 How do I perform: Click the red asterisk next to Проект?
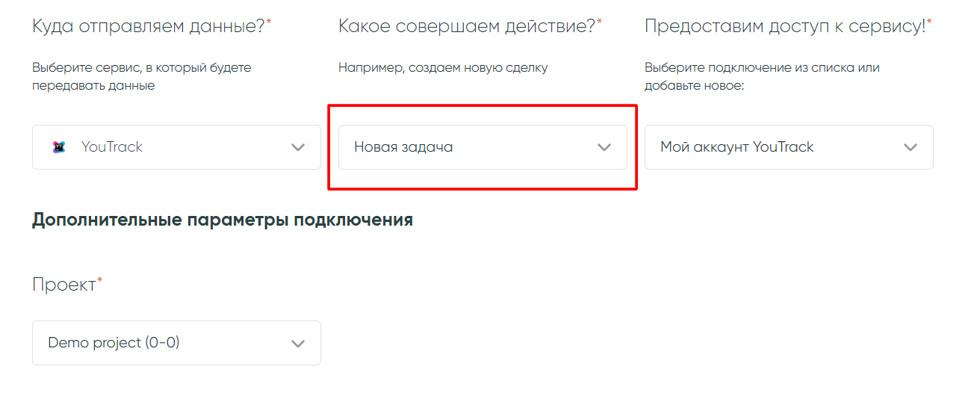(x=100, y=281)
